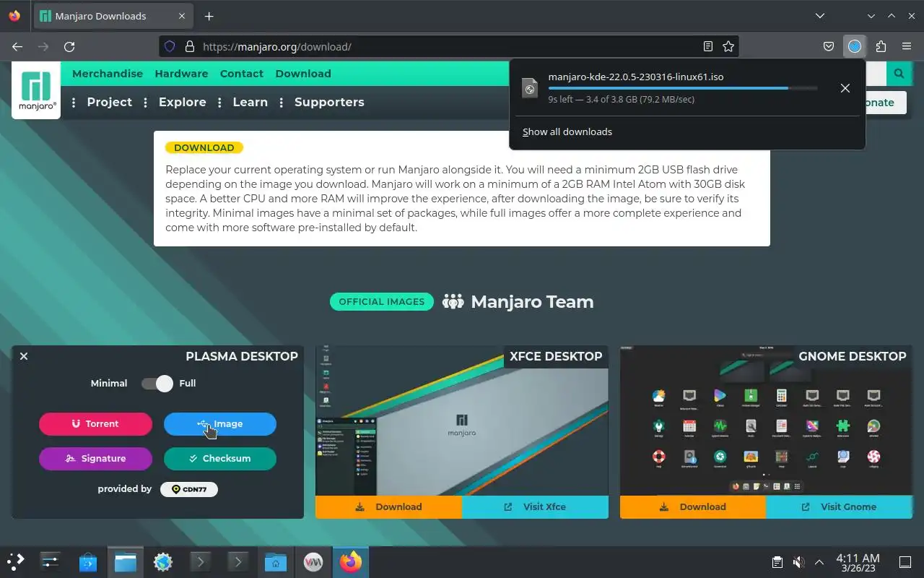Click Download under XFCE Desktop
The image size is (924, 578).
click(x=388, y=507)
